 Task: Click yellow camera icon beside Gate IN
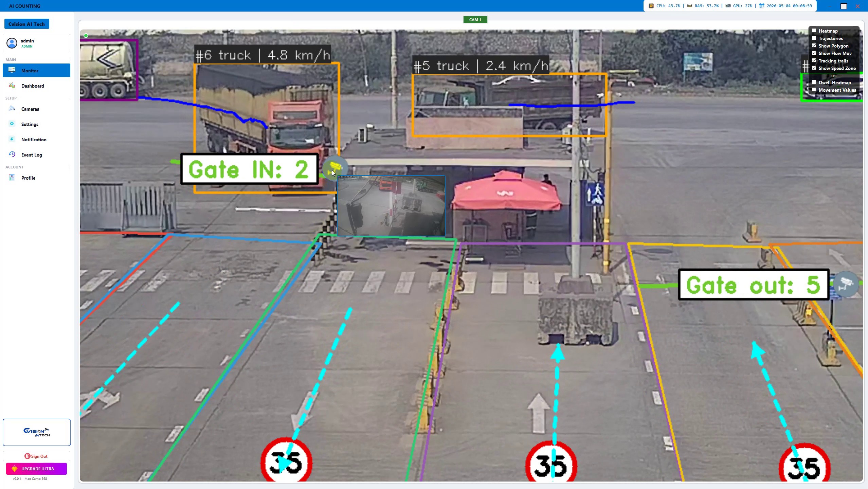click(335, 168)
